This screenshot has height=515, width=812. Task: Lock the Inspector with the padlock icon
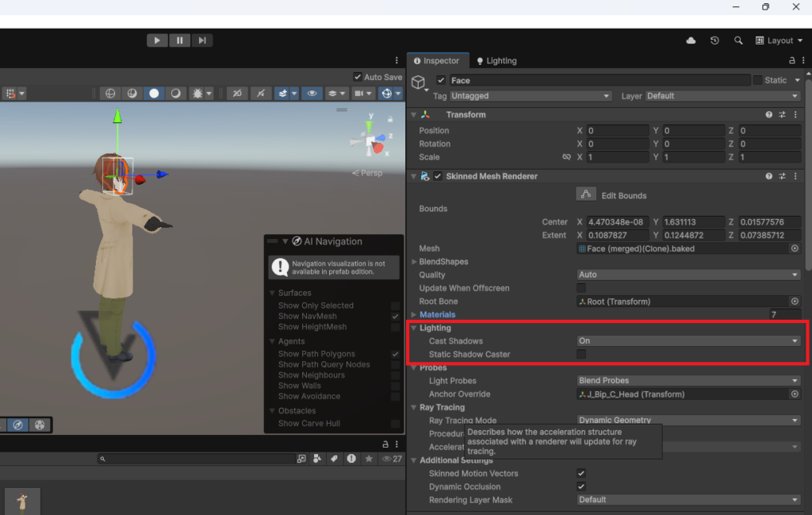coord(792,61)
